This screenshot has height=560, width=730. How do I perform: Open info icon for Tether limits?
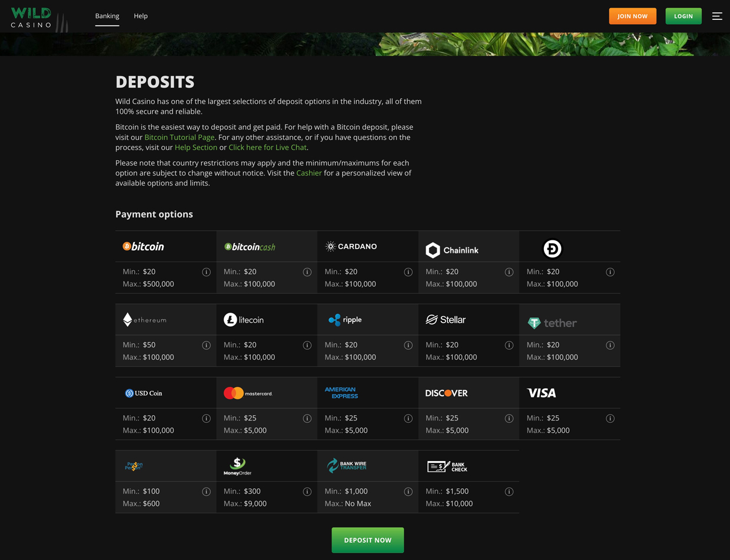(x=610, y=345)
